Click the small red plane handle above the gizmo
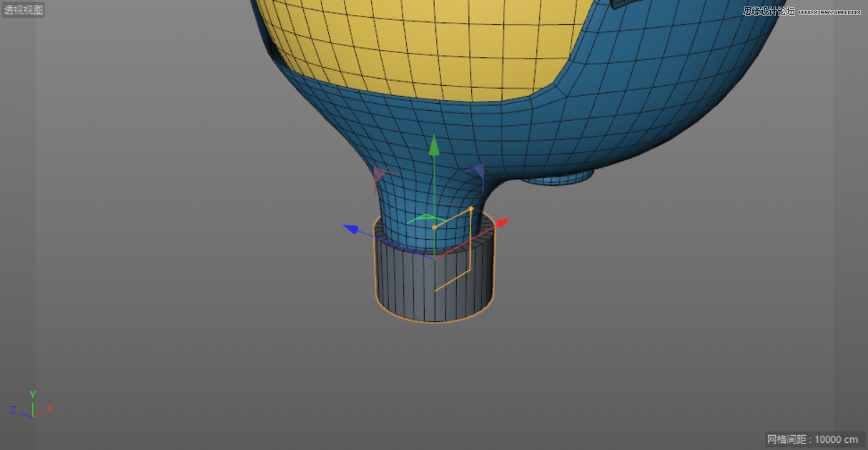 pyautogui.click(x=379, y=174)
